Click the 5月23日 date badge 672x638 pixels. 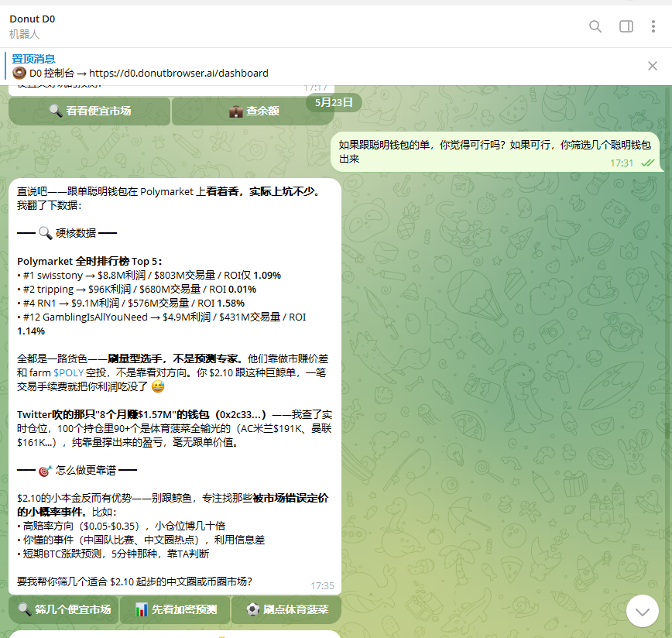pyautogui.click(x=334, y=103)
